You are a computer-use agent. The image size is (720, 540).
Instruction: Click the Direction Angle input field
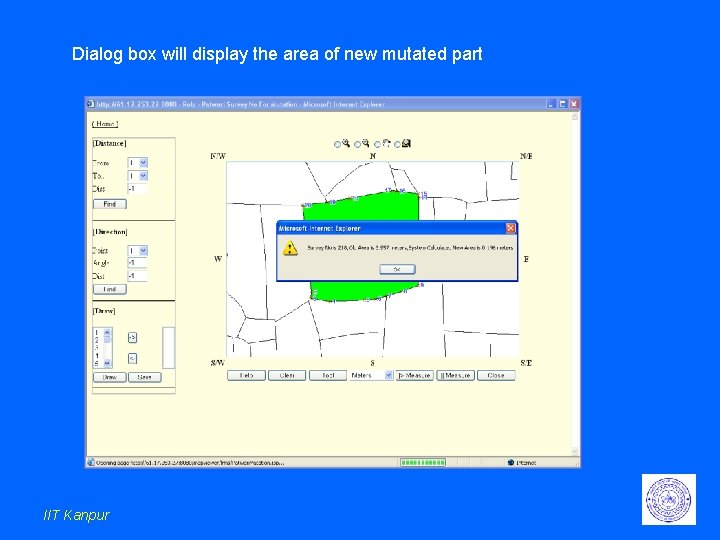(138, 263)
